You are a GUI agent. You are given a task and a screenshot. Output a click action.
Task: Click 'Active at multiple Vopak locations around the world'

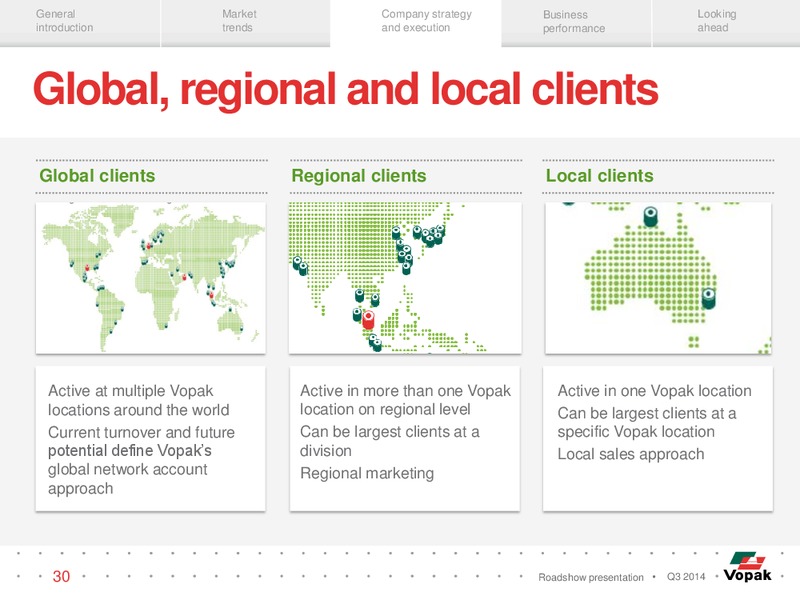point(138,401)
